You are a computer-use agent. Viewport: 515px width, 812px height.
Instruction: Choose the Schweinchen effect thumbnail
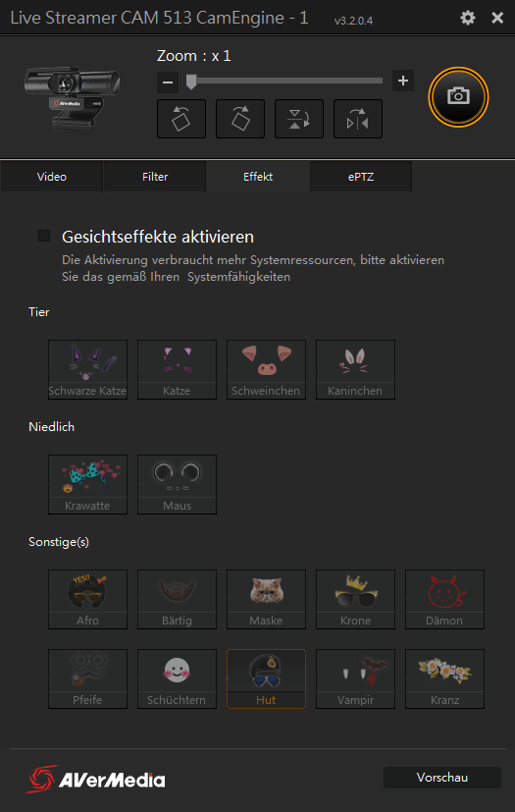point(266,370)
